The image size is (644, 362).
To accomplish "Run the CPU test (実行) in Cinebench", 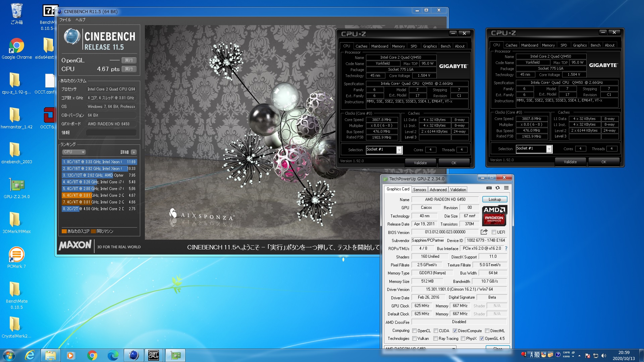I will point(129,69).
